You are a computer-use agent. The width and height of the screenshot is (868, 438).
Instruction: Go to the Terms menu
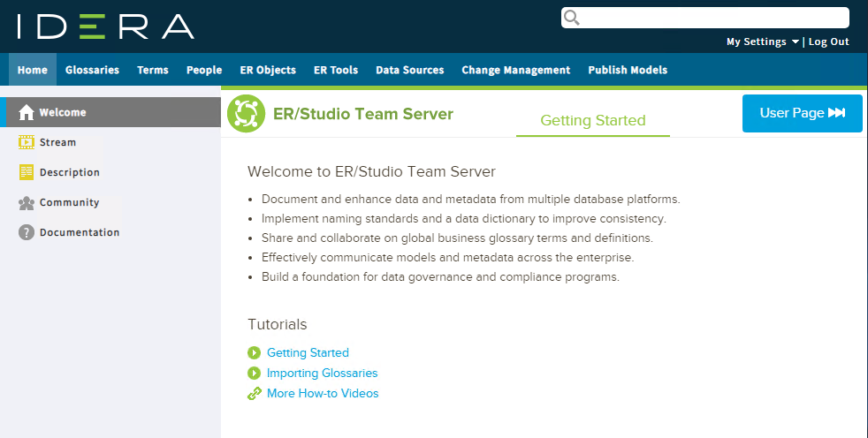[153, 70]
